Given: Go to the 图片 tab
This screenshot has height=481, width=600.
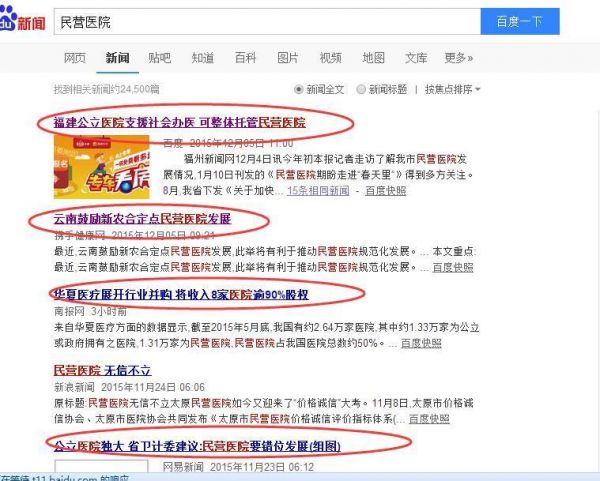Looking at the screenshot, I should coord(288,58).
